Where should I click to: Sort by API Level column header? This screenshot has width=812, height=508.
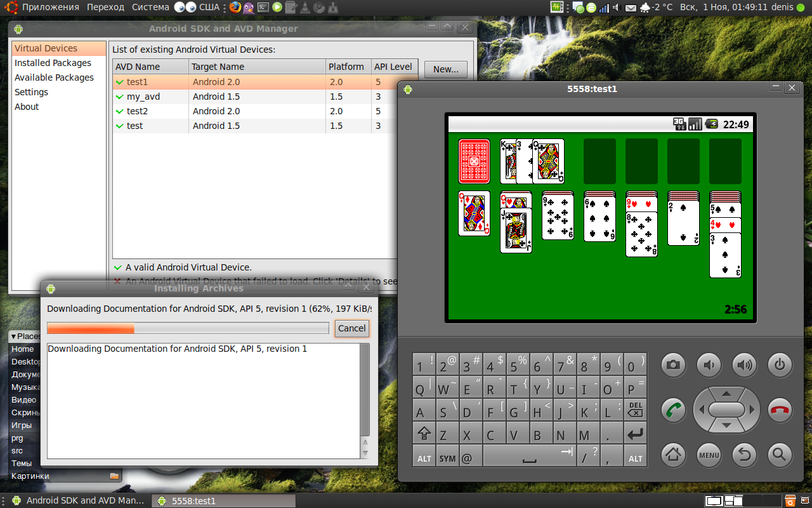tap(394, 67)
